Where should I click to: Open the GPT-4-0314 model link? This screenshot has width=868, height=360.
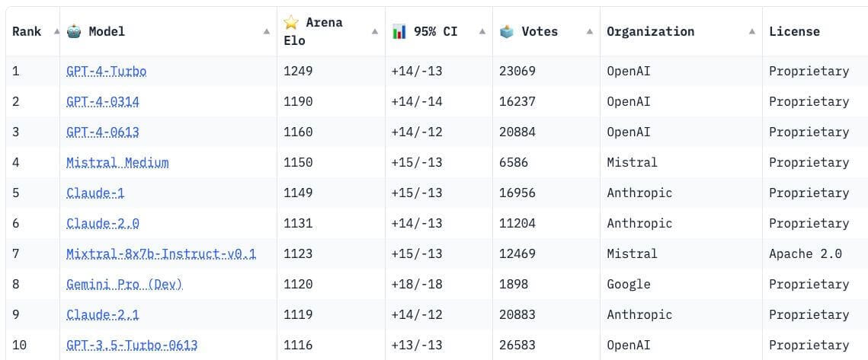[103, 102]
